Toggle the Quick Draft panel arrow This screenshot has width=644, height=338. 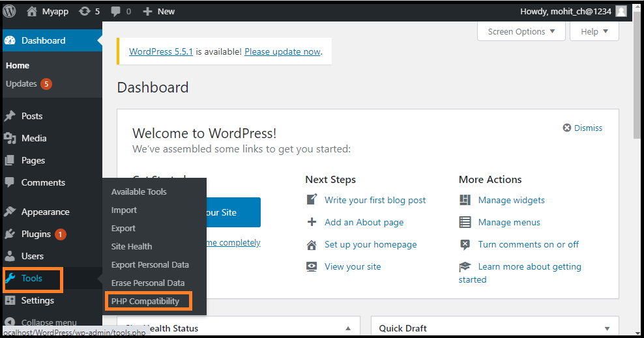coord(607,329)
